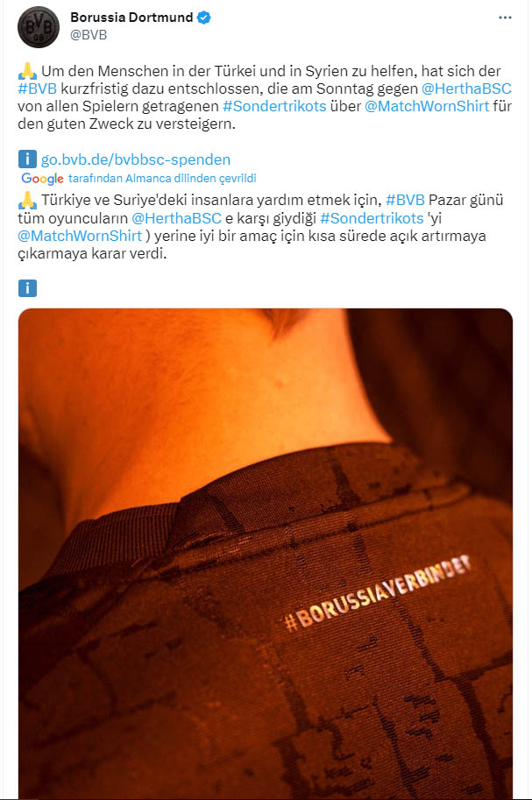Open @MatchWornShirt mention in the Turkish translation
Screen dimensions: 532x800
click(80, 236)
